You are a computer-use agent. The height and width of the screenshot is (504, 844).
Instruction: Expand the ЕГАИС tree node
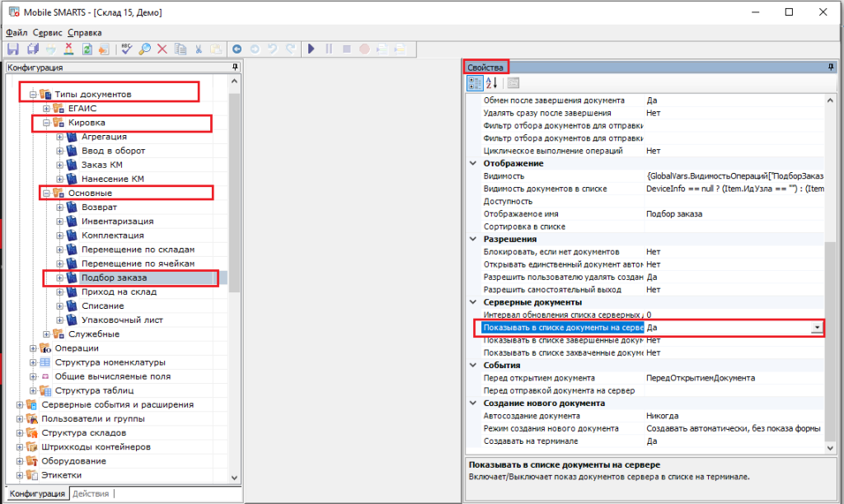pos(46,108)
